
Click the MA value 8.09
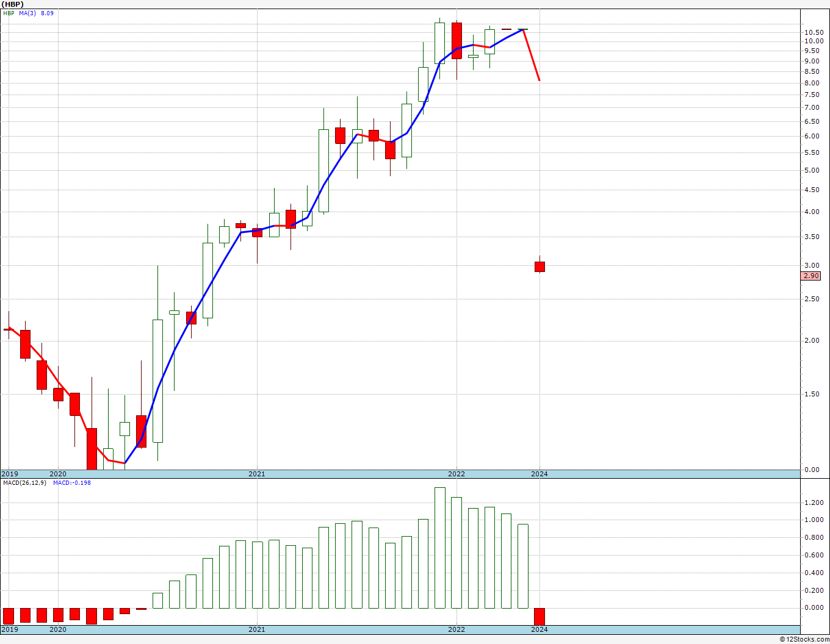coord(47,13)
